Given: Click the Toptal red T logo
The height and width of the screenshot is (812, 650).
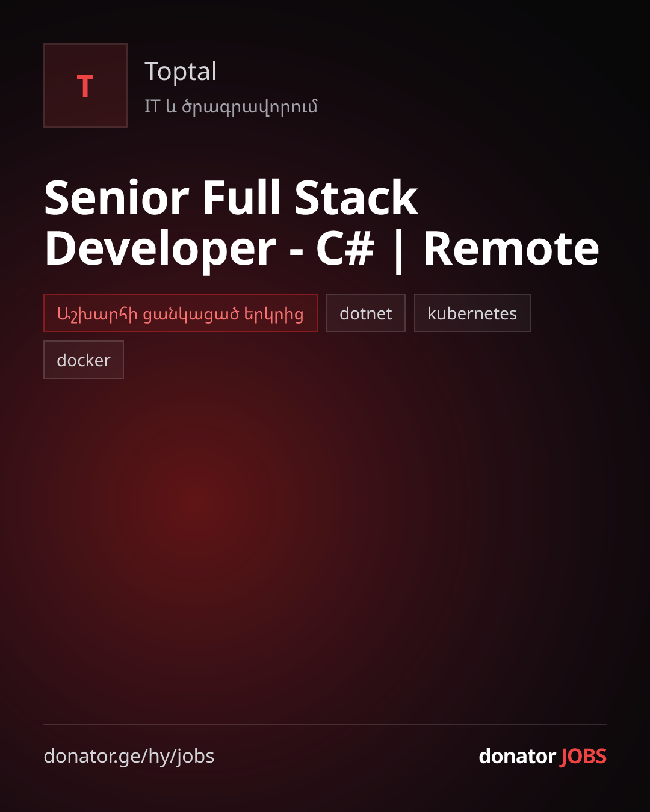Looking at the screenshot, I should pos(85,85).
